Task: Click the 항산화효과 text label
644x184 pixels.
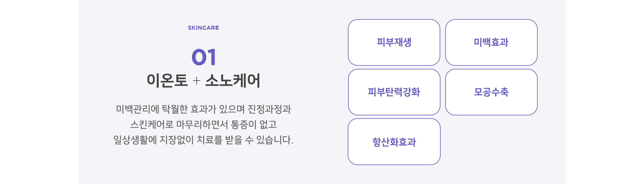Action: tap(394, 142)
